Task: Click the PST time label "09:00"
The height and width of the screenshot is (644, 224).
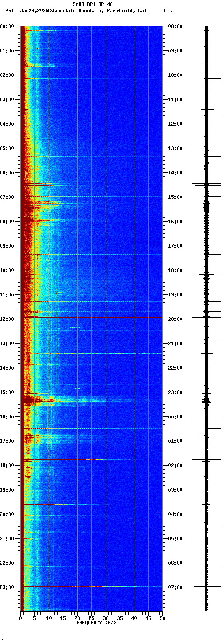Action: click(x=7, y=246)
